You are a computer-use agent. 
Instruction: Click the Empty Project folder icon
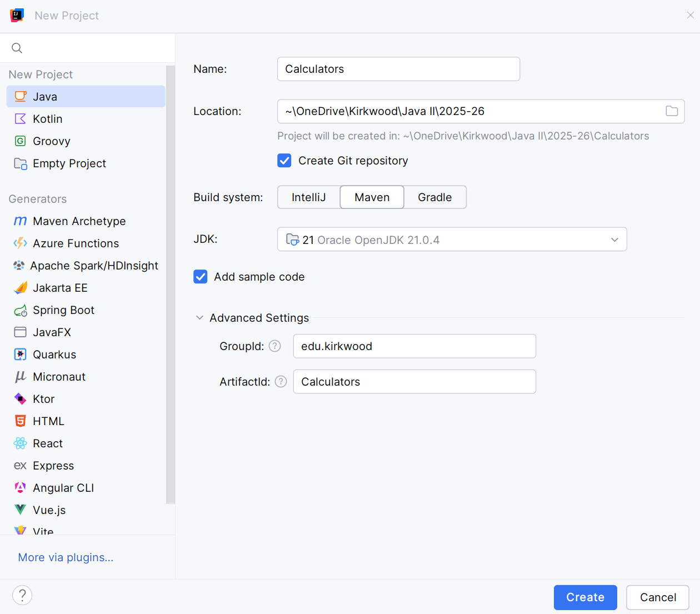(x=21, y=163)
